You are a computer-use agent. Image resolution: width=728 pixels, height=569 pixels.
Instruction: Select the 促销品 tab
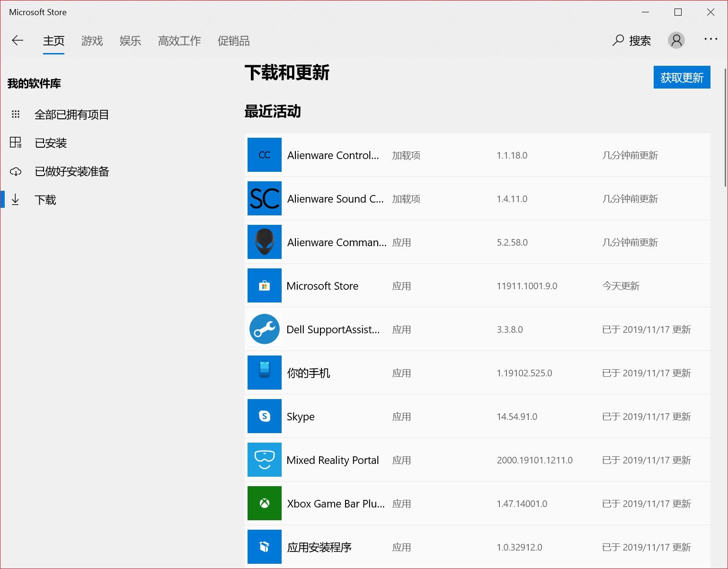click(233, 41)
